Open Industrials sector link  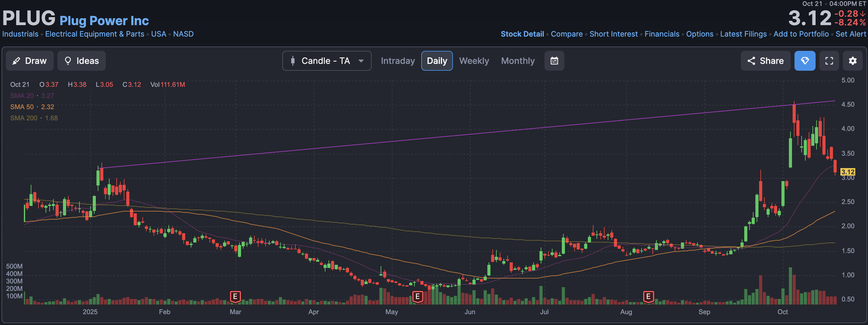[x=20, y=34]
